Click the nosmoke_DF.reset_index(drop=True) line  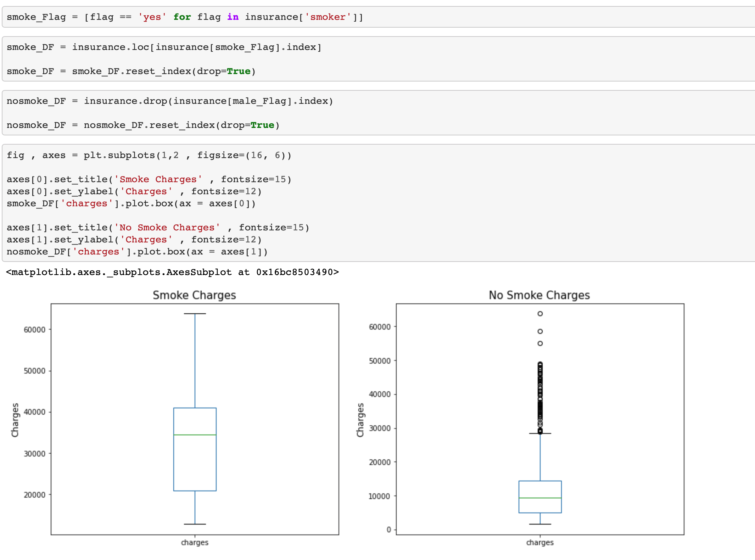pyautogui.click(x=143, y=125)
